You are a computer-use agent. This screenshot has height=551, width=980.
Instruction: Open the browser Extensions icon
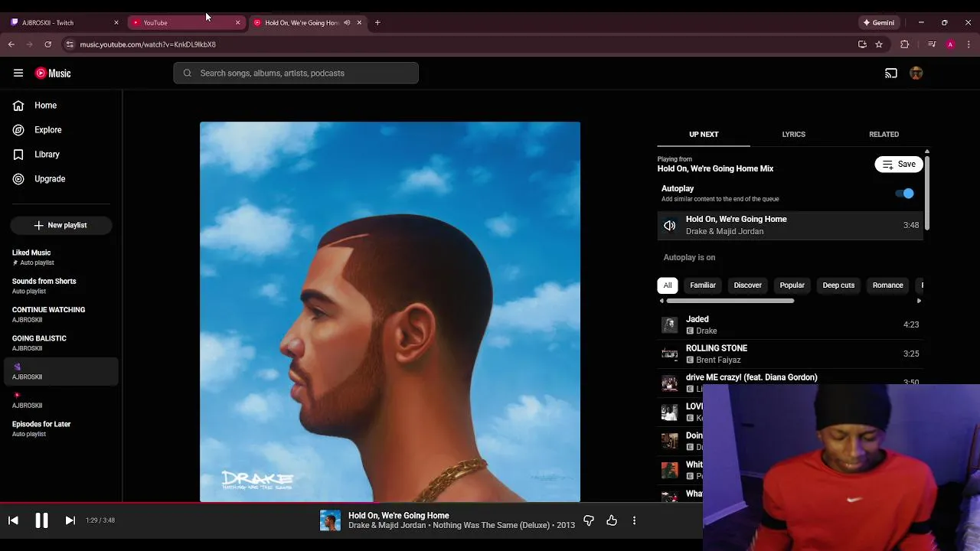click(x=905, y=44)
